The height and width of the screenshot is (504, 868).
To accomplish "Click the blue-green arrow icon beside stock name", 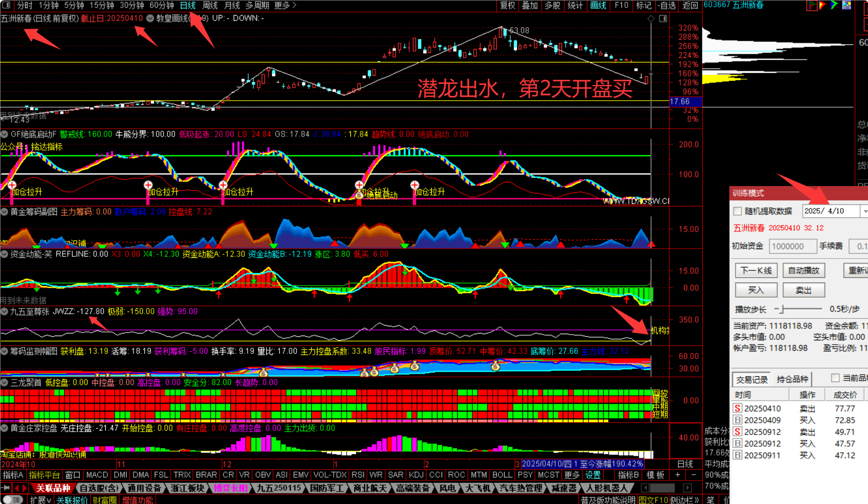I will 834,5.
